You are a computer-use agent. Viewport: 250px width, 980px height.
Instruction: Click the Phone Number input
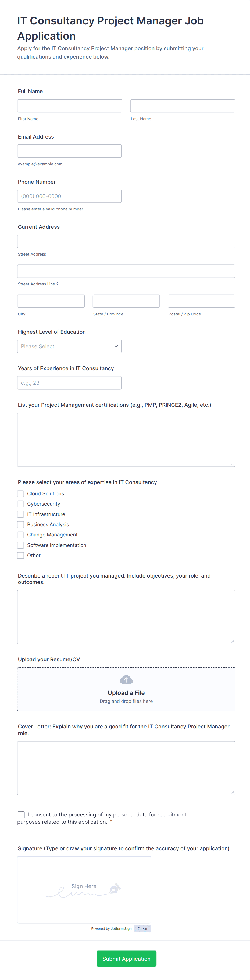[x=69, y=196]
